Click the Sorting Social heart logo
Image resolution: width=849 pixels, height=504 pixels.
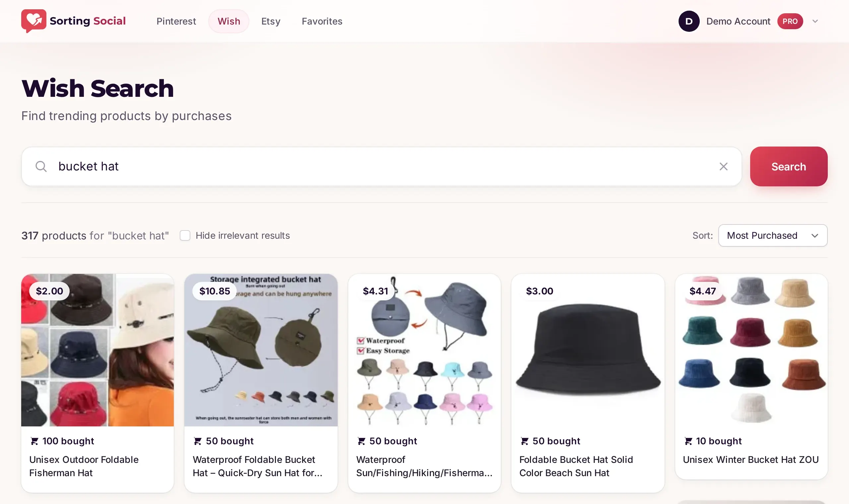[33, 21]
